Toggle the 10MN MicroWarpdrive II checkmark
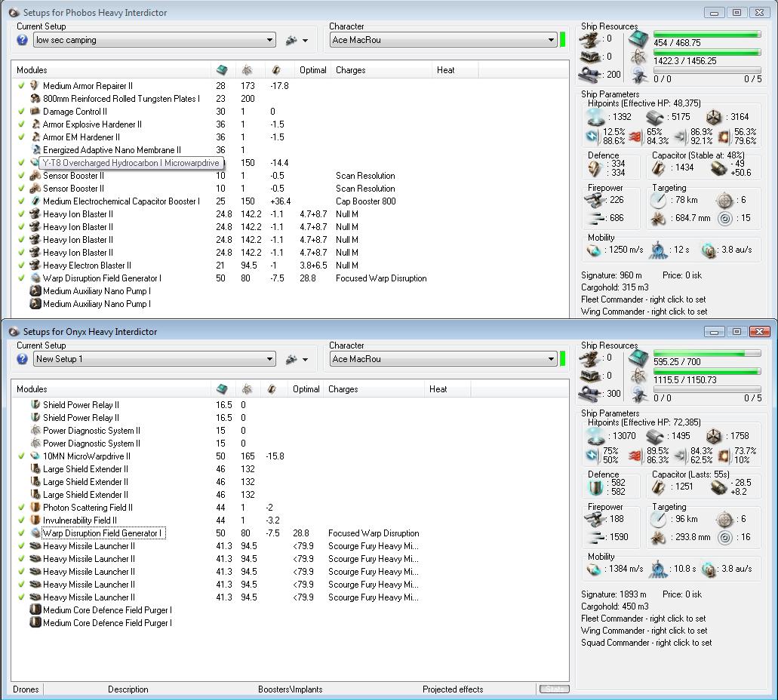This screenshot has width=778, height=700. [x=21, y=456]
